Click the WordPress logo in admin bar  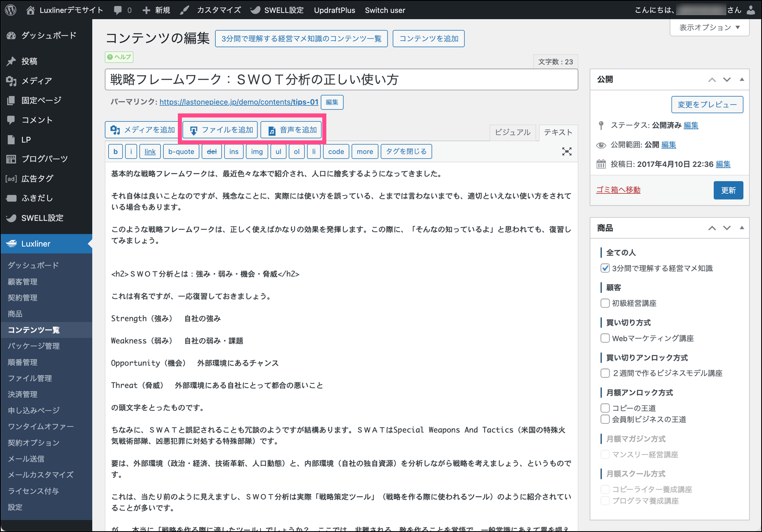tap(11, 10)
